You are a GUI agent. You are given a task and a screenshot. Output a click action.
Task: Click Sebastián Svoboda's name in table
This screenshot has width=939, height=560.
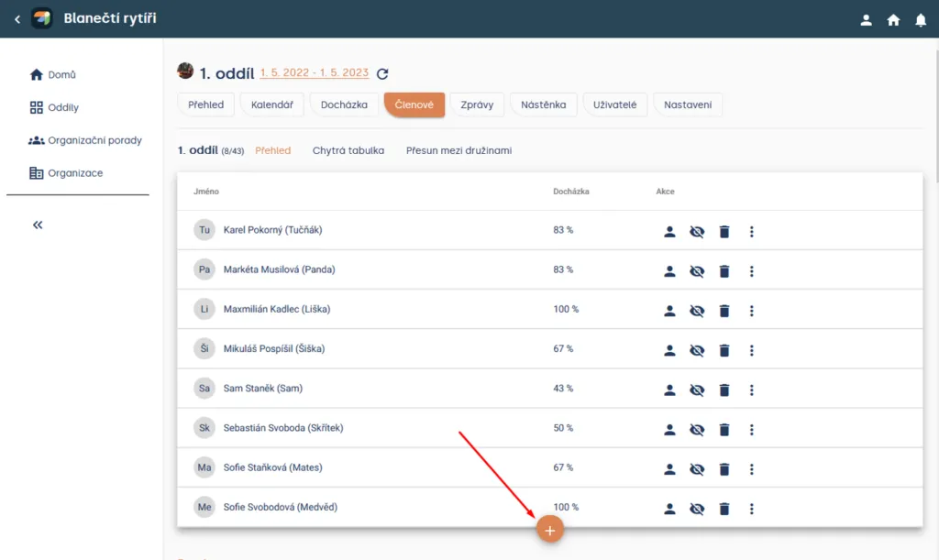(x=283, y=428)
